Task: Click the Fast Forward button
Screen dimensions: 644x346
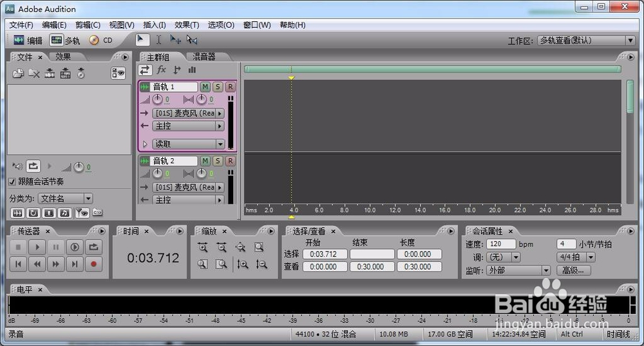Action: [56, 264]
